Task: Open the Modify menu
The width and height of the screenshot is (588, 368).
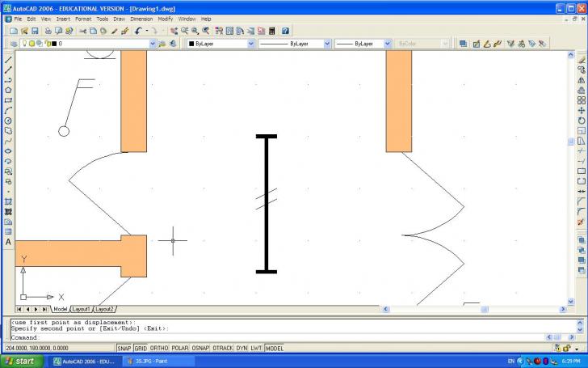Action: (x=166, y=19)
